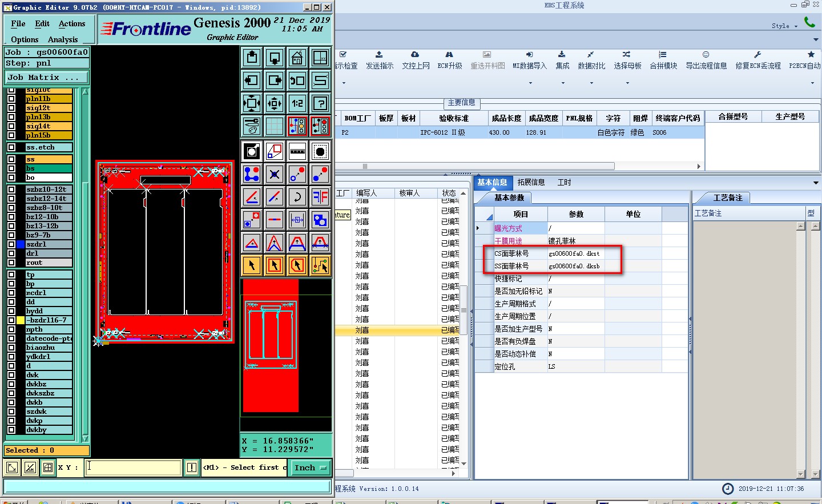Viewport: 822px width, 504px height.
Task: Click the zoom in expand icon
Action: (252, 103)
